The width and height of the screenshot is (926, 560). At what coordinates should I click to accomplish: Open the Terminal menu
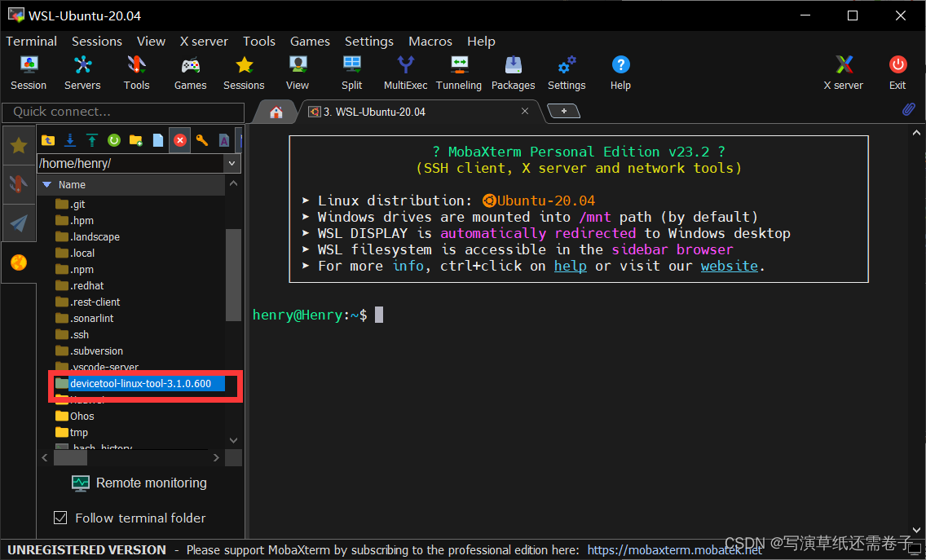tap(31, 42)
